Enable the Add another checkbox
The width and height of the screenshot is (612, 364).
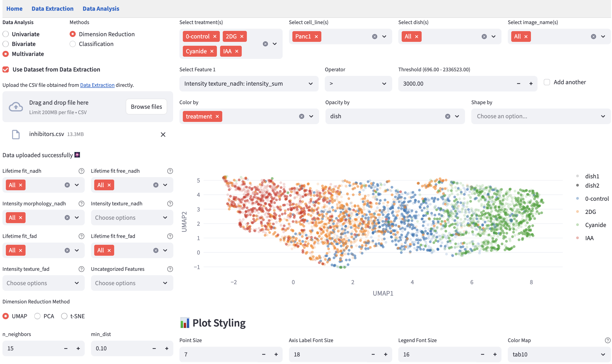[547, 82]
